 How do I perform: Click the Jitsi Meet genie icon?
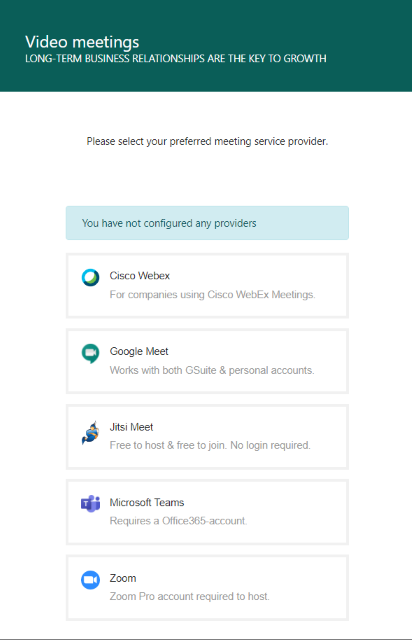(90, 433)
